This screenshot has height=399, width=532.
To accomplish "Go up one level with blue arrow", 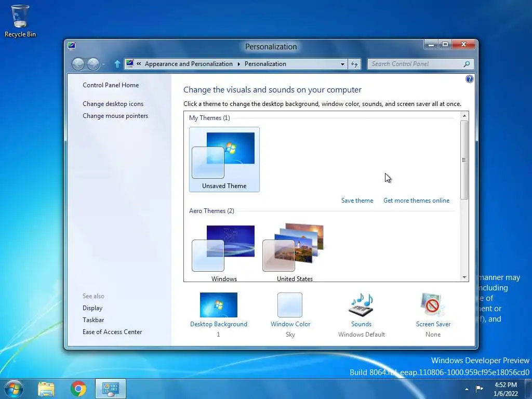I will pos(117,64).
